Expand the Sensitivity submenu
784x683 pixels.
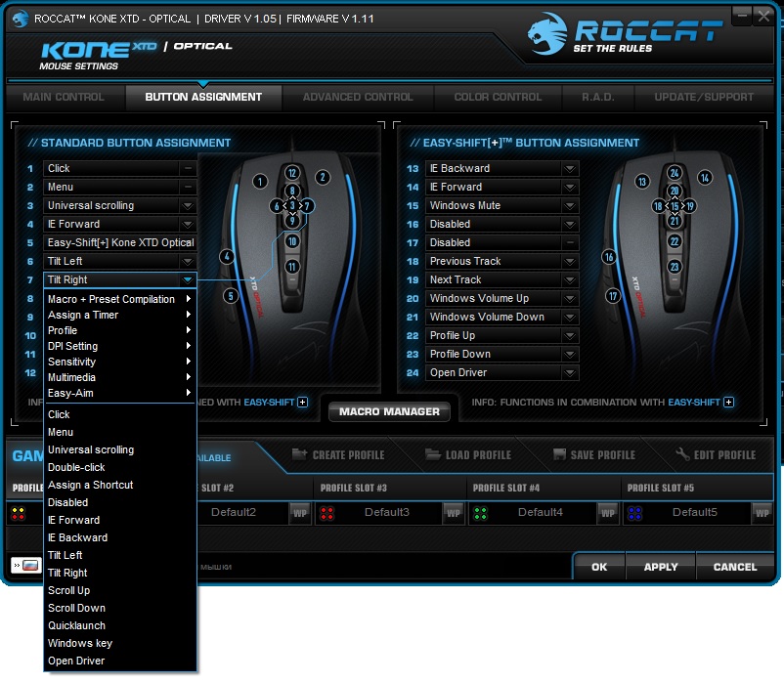(x=120, y=362)
